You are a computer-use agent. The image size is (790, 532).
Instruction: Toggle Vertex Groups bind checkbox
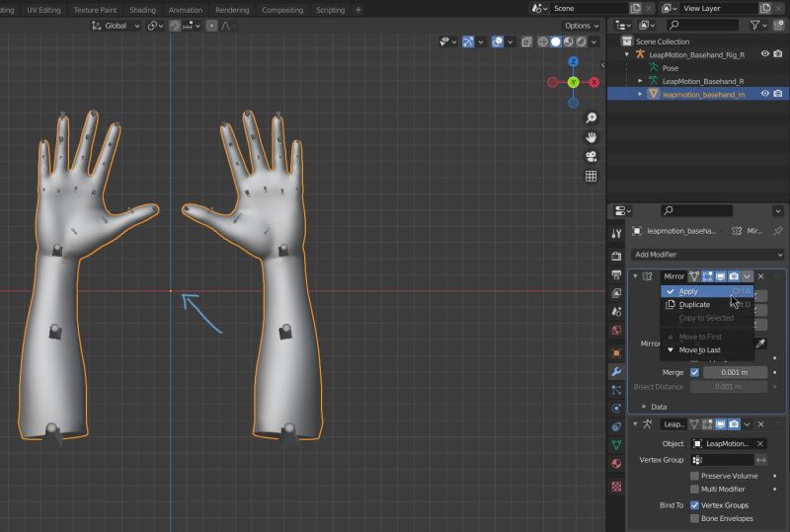coord(695,505)
